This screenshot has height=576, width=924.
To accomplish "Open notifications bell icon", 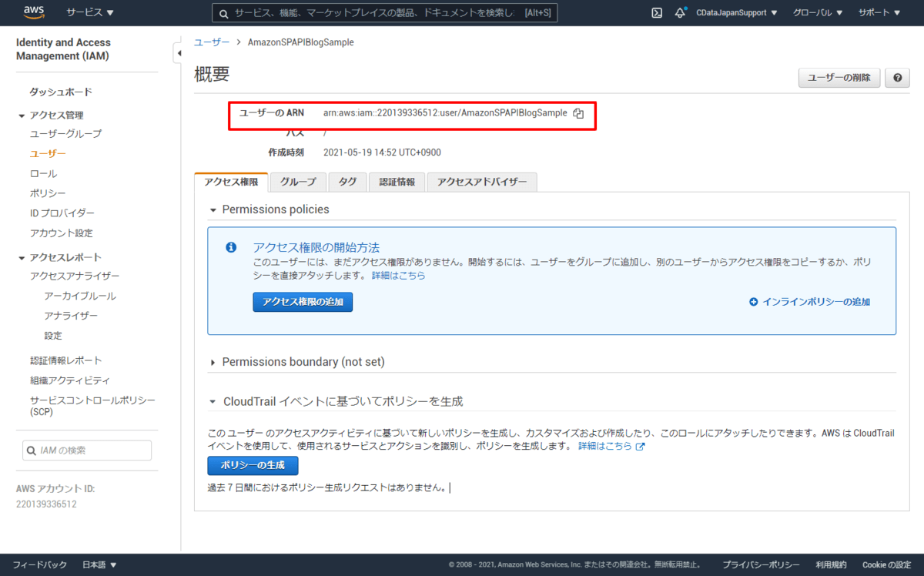I will coord(680,12).
